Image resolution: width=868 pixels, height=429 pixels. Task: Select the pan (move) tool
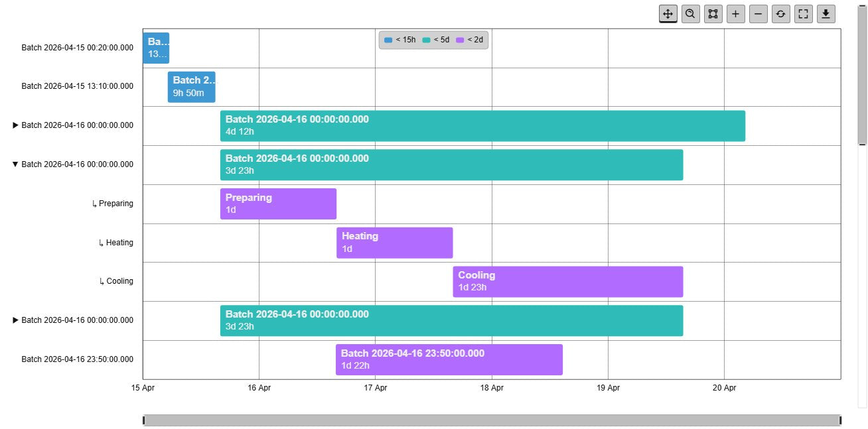pos(668,14)
